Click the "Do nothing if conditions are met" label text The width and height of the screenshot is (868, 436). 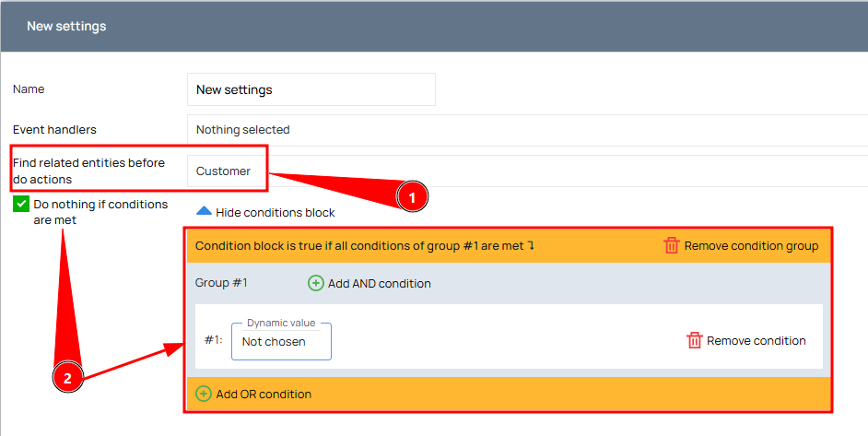pos(100,212)
